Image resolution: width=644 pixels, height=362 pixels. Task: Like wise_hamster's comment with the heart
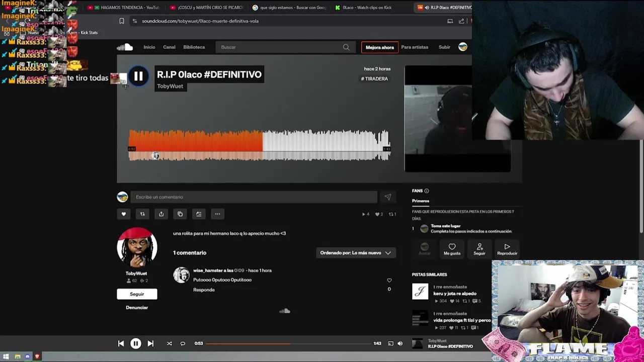tap(389, 281)
